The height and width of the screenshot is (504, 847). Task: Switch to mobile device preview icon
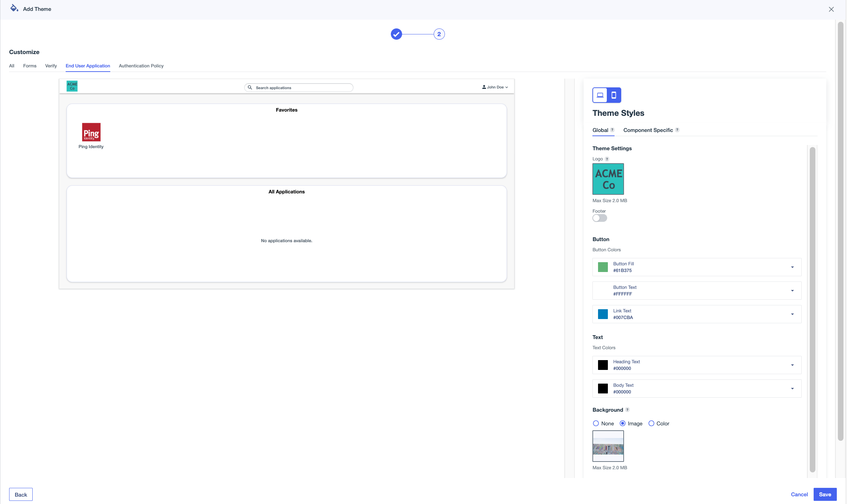pos(613,95)
